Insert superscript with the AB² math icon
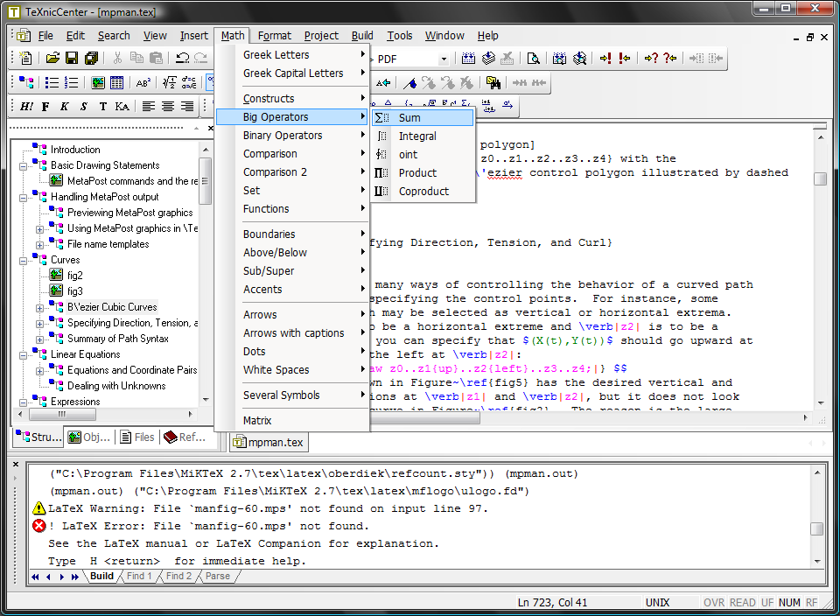The image size is (840, 616). point(143,83)
